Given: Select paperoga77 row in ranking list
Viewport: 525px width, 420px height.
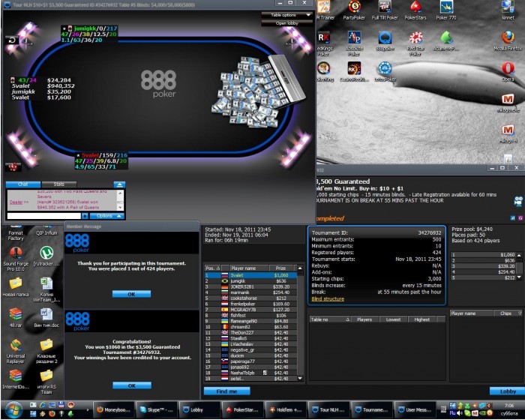Looking at the screenshot, I should point(250,361).
